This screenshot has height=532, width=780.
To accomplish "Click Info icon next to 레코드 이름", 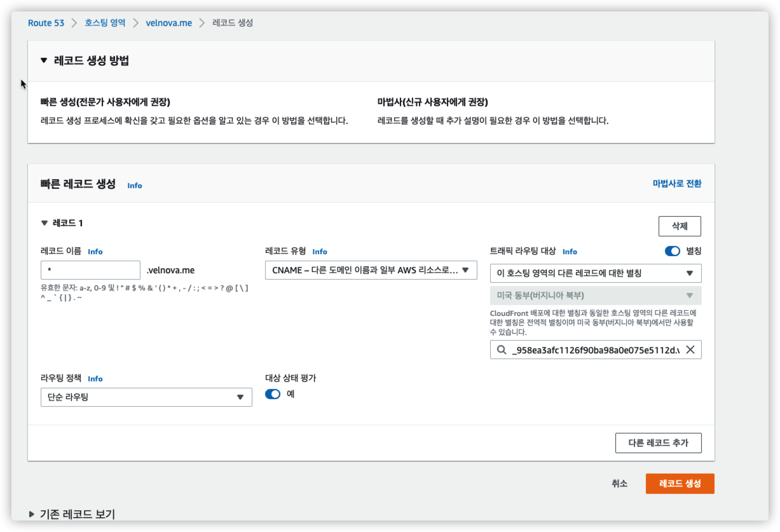I will click(x=95, y=251).
